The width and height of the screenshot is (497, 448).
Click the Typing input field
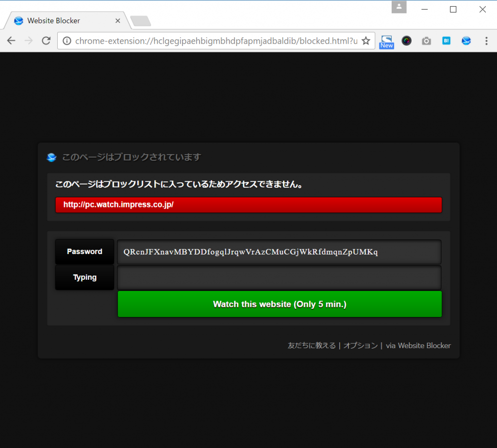279,278
